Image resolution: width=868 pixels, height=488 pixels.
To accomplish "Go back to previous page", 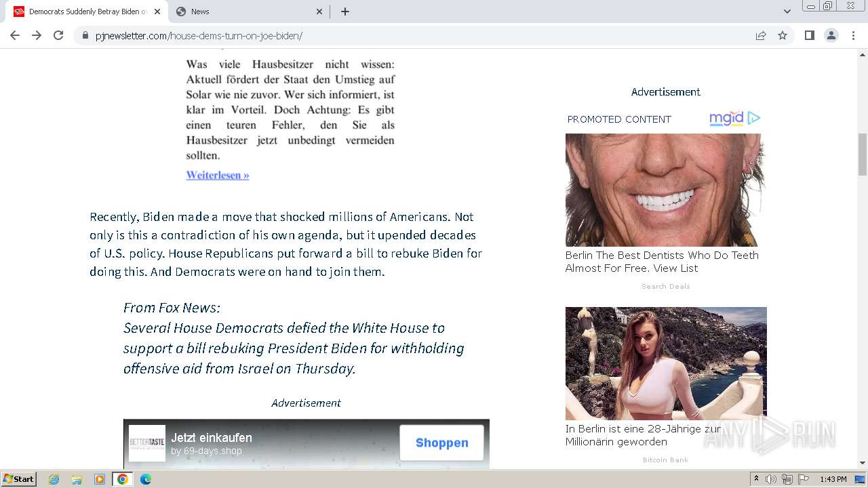I will coord(15,35).
